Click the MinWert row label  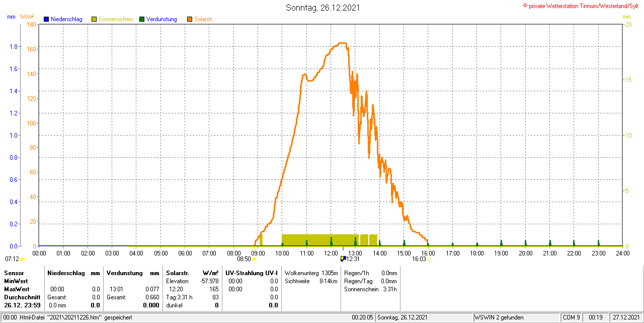pos(16,281)
